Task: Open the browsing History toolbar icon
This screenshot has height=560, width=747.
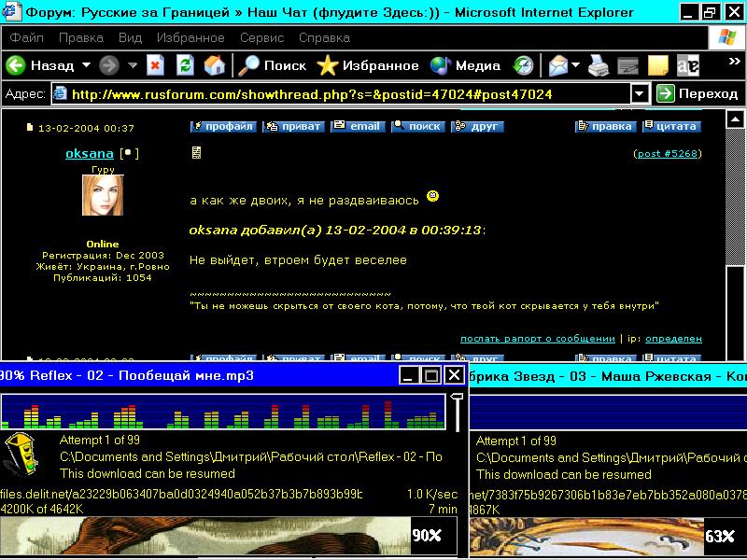Action: [524, 65]
